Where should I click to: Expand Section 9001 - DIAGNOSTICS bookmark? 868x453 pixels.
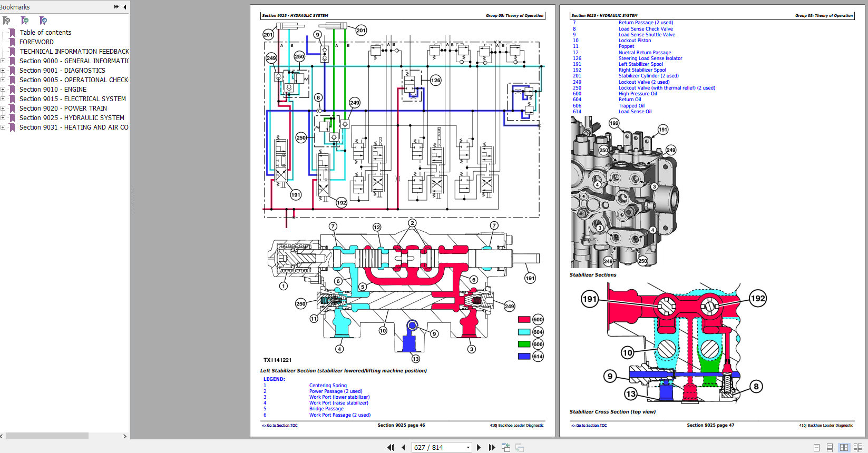(3, 71)
